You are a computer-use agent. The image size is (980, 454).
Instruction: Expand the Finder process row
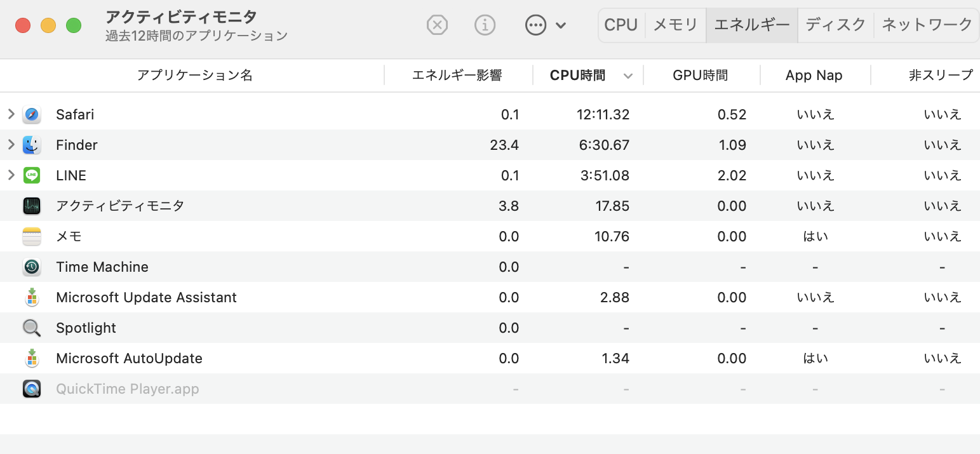(11, 145)
